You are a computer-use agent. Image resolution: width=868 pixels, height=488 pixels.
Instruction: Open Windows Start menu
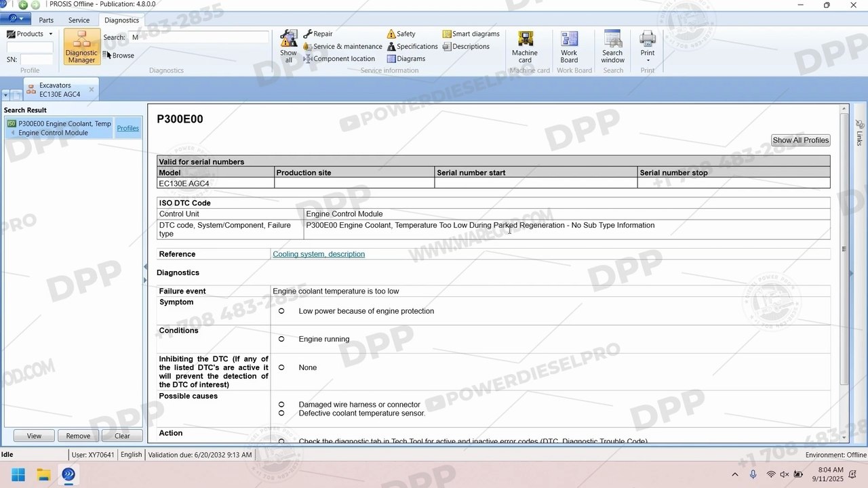pyautogui.click(x=18, y=474)
